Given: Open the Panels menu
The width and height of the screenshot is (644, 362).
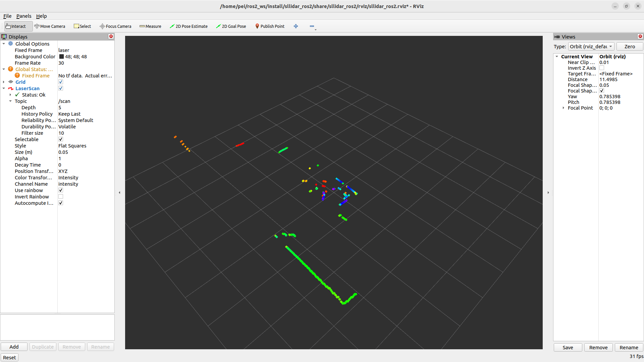Looking at the screenshot, I should click(x=23, y=16).
